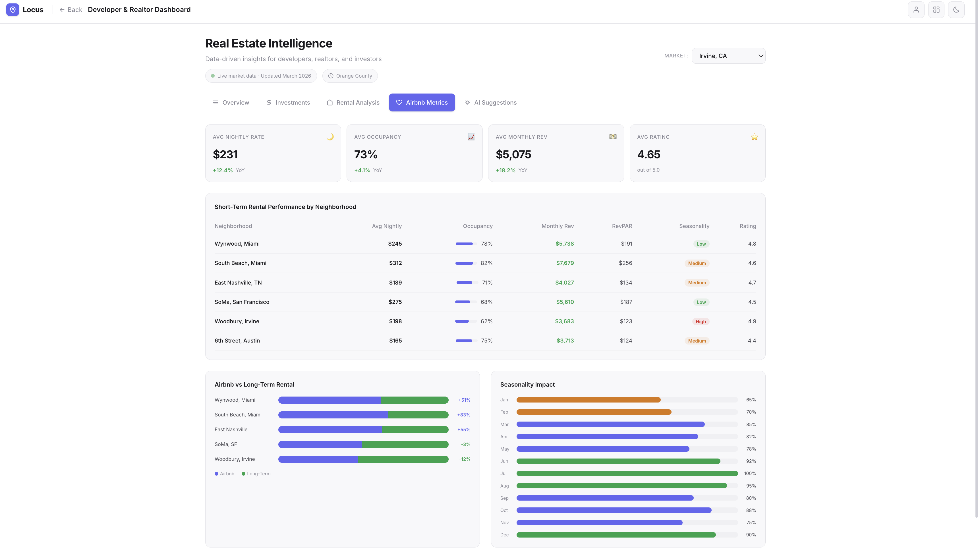Click the moon icon on Avg Nightly Rate card

click(x=330, y=137)
